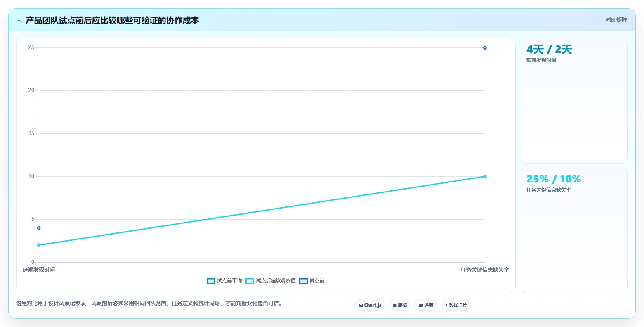
Task: Click the 25% / 10% card value
Action: [x=554, y=179]
